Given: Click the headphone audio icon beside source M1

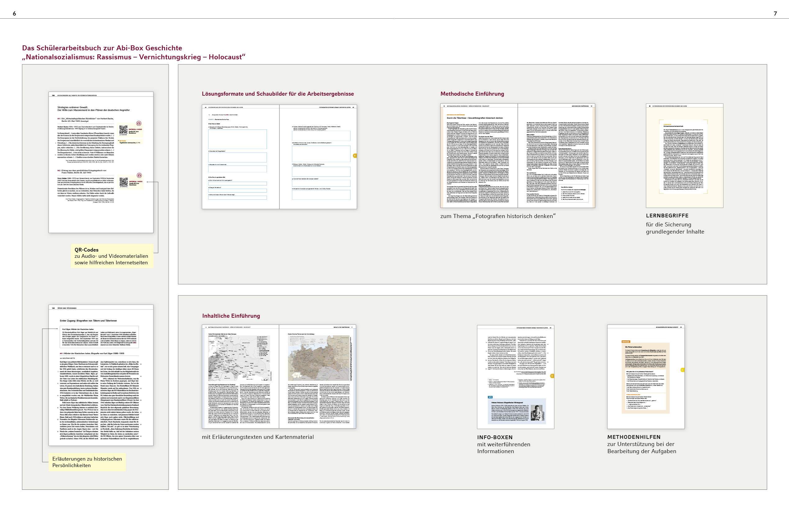Looking at the screenshot, I should point(139,123).
